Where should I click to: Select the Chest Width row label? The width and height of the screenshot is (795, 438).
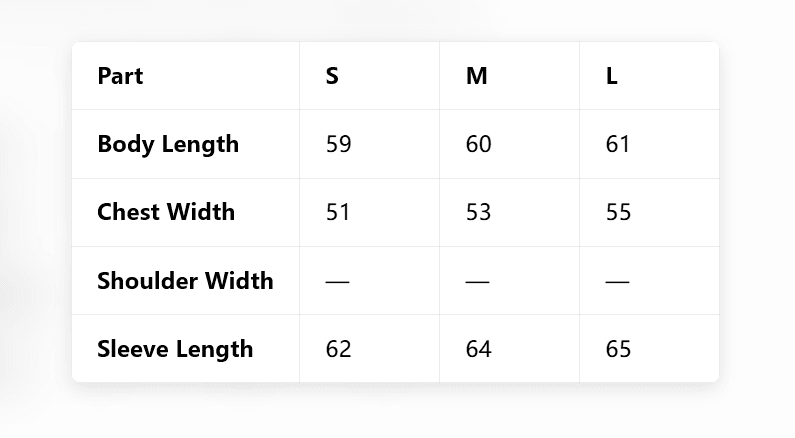(166, 212)
